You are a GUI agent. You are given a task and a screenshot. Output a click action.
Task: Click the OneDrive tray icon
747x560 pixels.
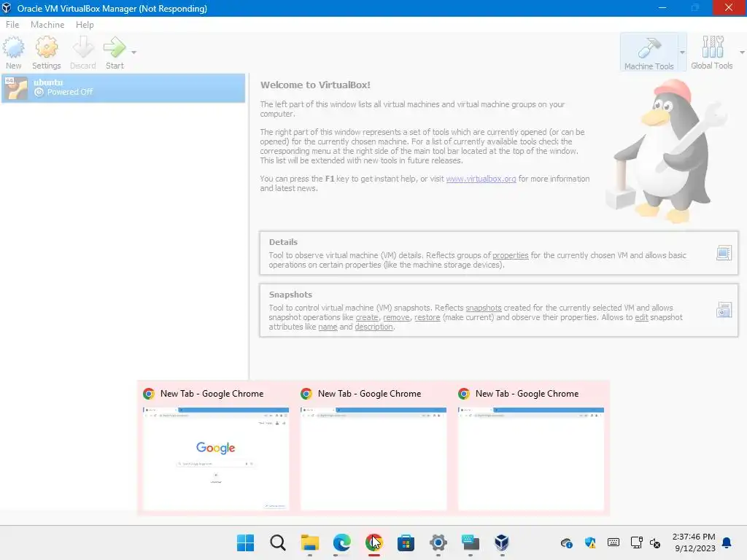566,542
